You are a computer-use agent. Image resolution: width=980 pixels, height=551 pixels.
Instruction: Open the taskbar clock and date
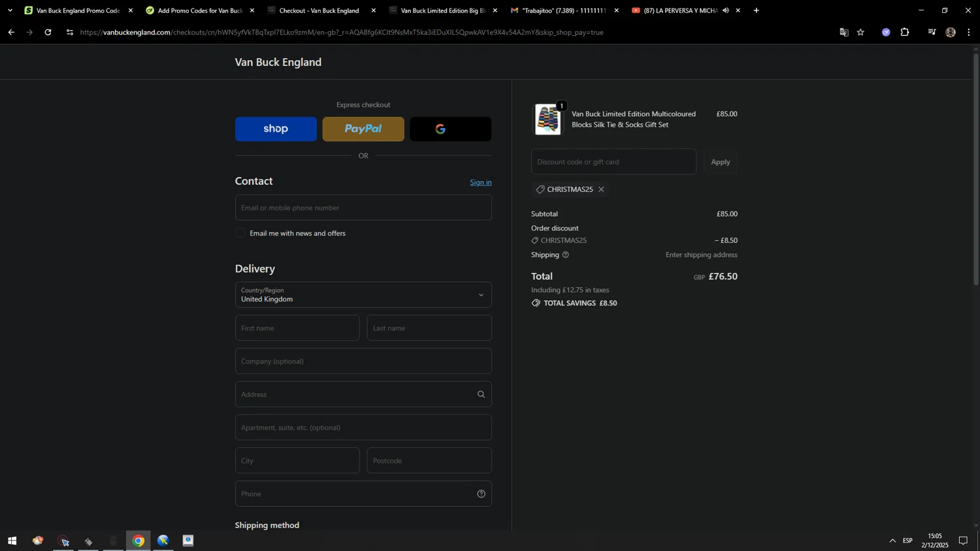(935, 541)
